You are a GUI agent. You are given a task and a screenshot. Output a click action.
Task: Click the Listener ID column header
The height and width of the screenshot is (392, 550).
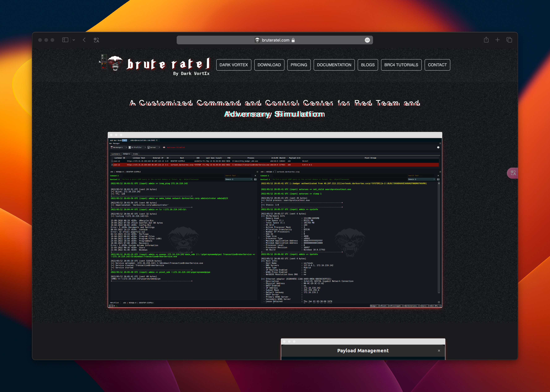119,158
